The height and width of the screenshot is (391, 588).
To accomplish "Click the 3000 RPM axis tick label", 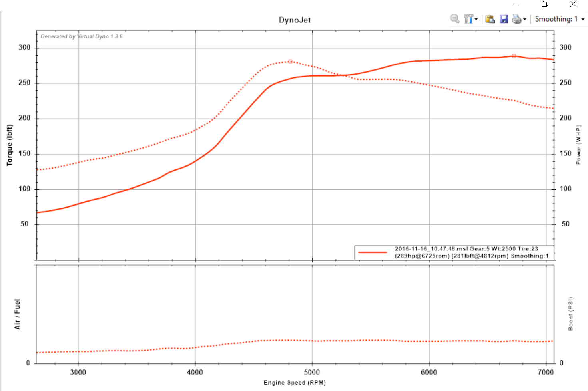I will tap(78, 372).
